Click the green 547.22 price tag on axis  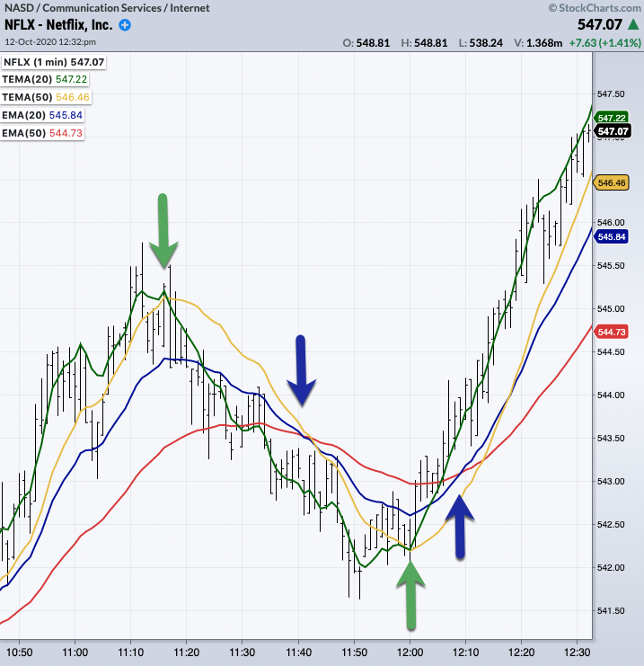point(612,118)
